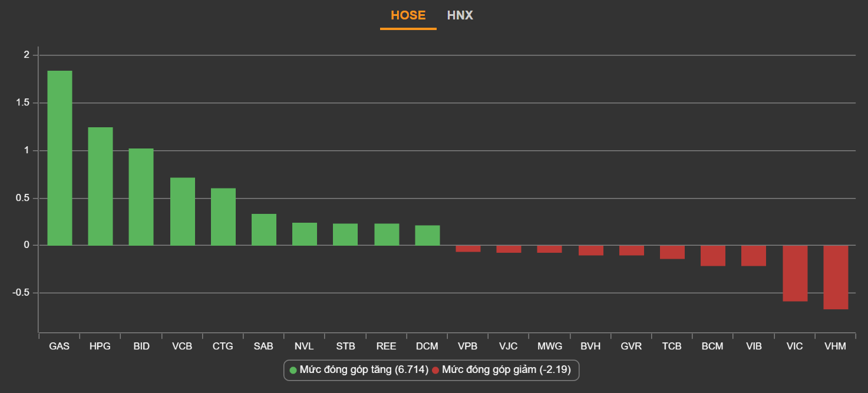Click the VIB red bar
This screenshot has height=393, width=868.
click(x=753, y=256)
